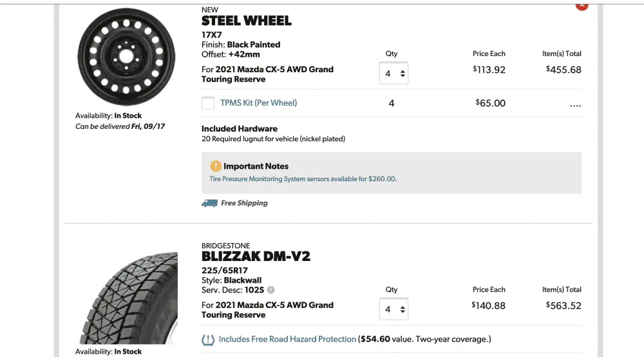Click the STEEL WHEEL product title
This screenshot has width=644, height=357.
point(247,21)
